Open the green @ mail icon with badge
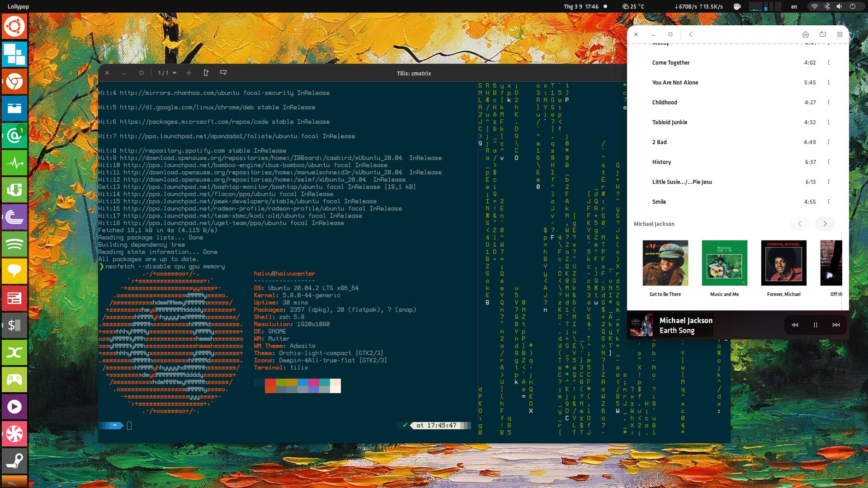The width and height of the screenshot is (868, 488). pos(14,136)
